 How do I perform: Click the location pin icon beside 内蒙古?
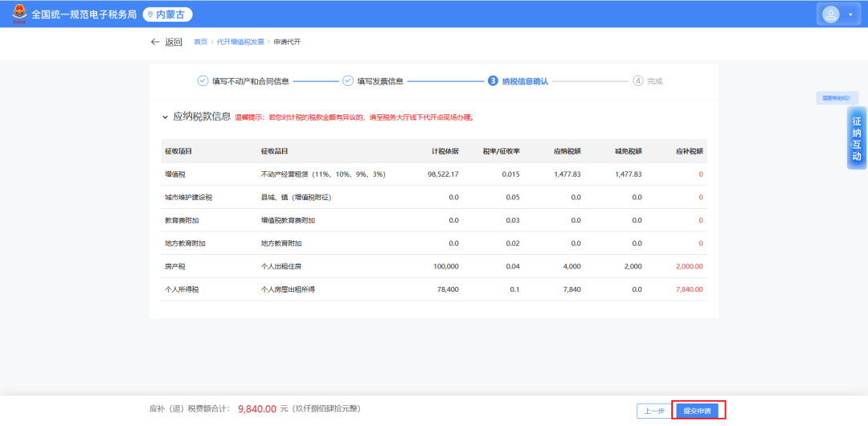pos(151,14)
